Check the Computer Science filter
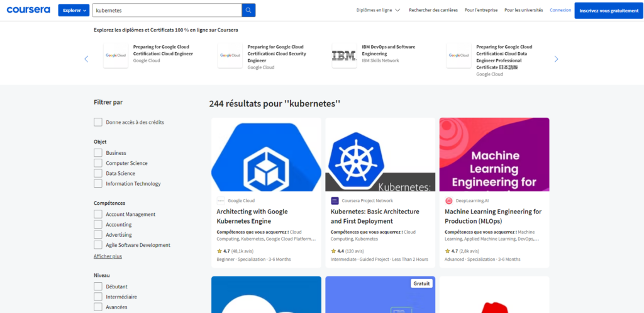 [x=97, y=163]
